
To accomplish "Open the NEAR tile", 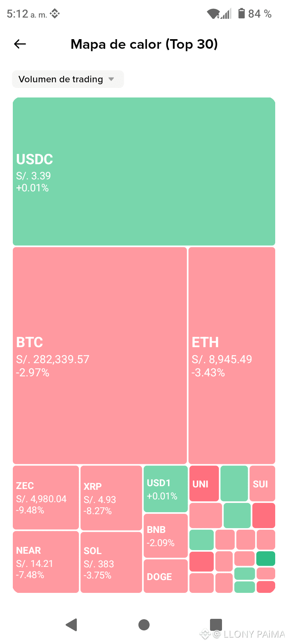I will point(46,562).
